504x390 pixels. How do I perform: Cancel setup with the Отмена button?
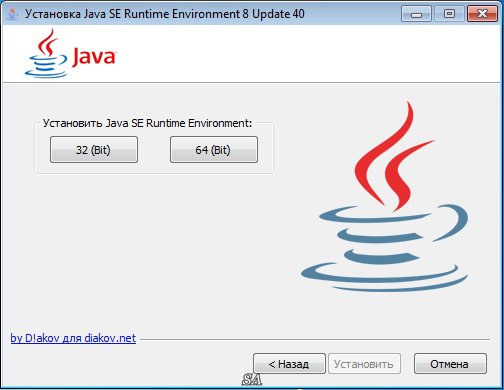450,364
